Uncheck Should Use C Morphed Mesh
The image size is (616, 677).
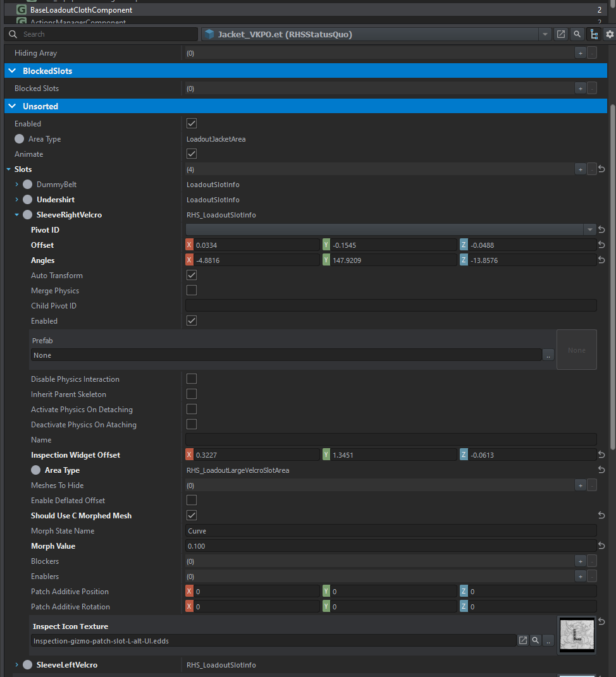click(192, 516)
